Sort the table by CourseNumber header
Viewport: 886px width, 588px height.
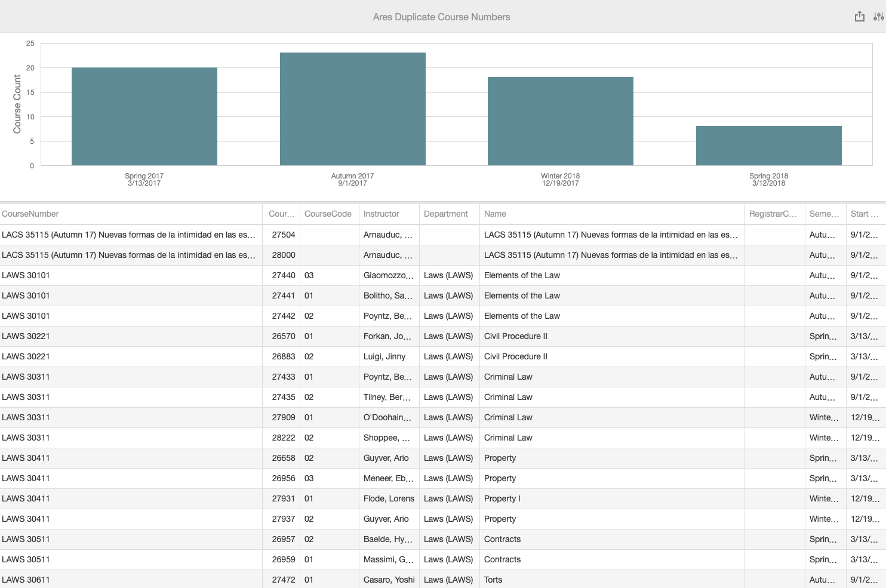31,214
